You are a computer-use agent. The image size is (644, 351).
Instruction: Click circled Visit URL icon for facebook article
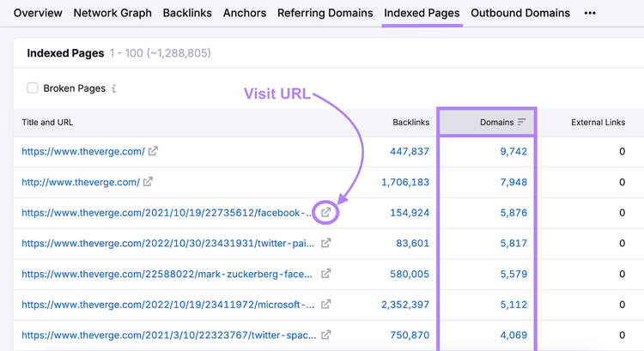coord(325,212)
